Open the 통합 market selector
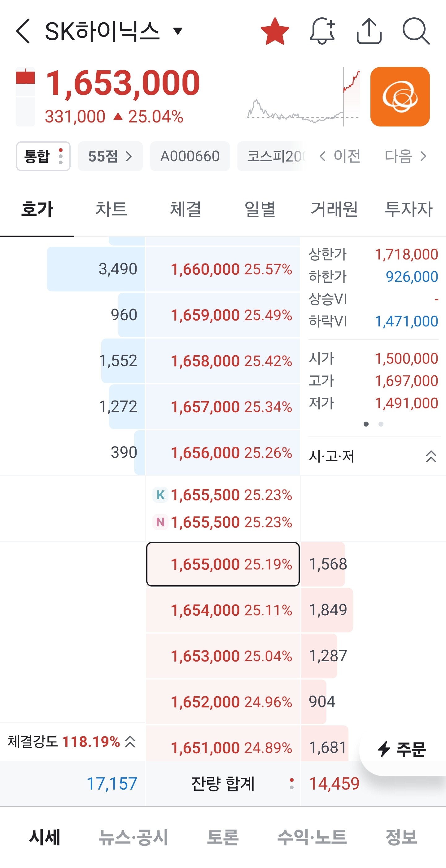Screen dimensions: 446x868 pyautogui.click(x=43, y=156)
